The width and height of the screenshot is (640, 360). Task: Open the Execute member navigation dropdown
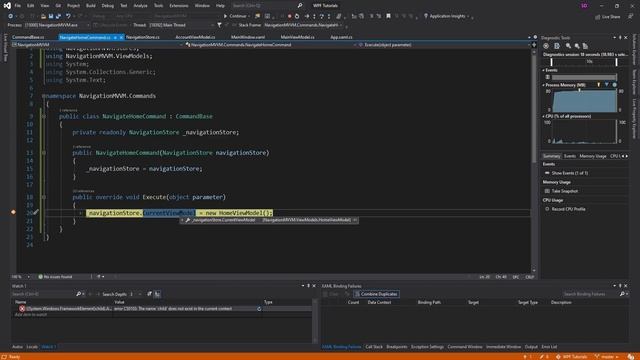444,45
